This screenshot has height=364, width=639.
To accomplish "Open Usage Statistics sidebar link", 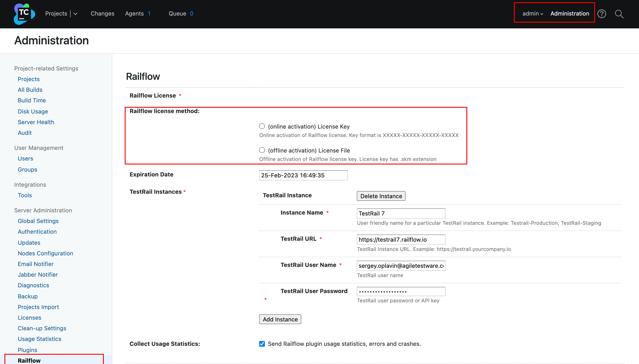I will click(x=39, y=339).
